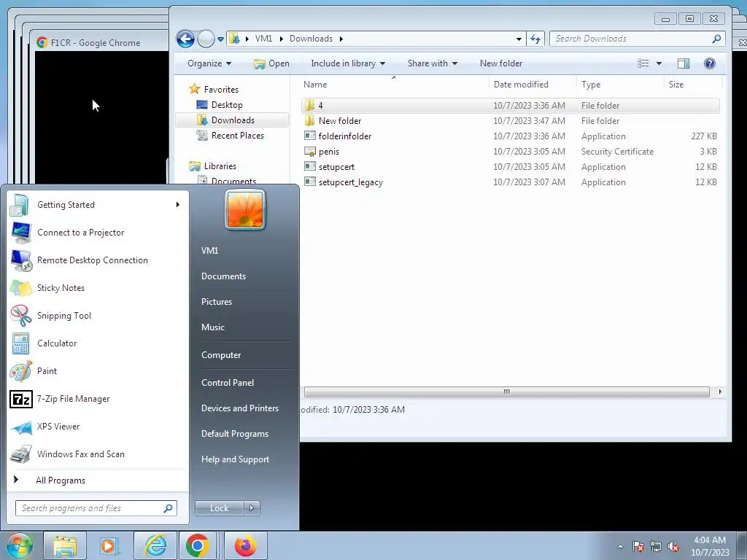Click the change view icon
This screenshot has height=560, width=747.
pos(643,63)
